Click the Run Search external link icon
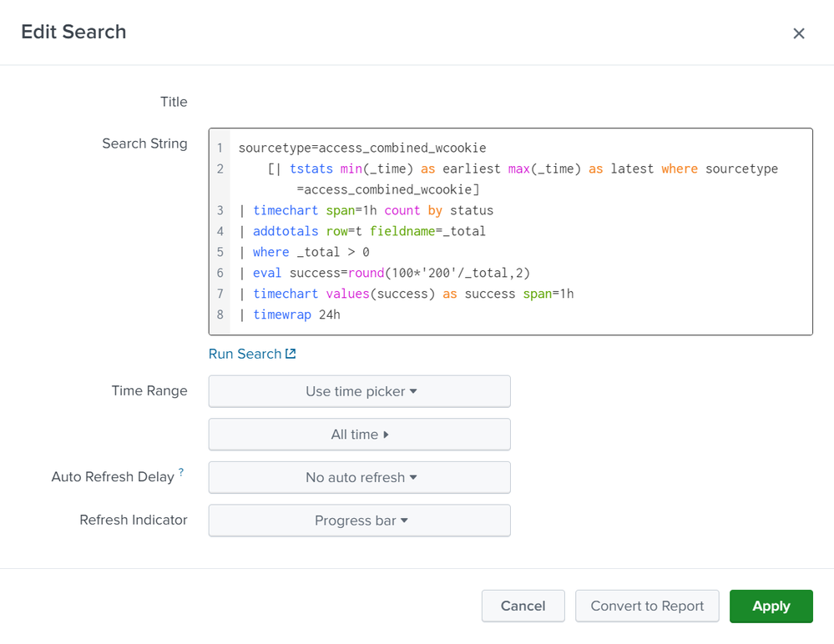The height and width of the screenshot is (644, 834). tap(291, 353)
